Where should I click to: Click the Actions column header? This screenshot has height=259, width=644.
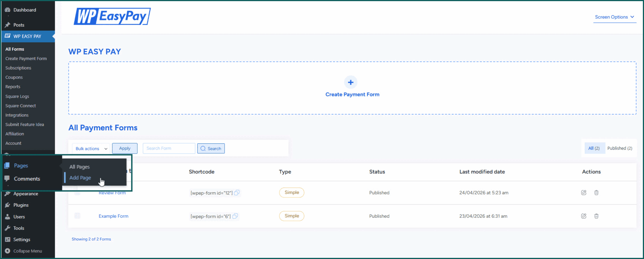point(591,172)
